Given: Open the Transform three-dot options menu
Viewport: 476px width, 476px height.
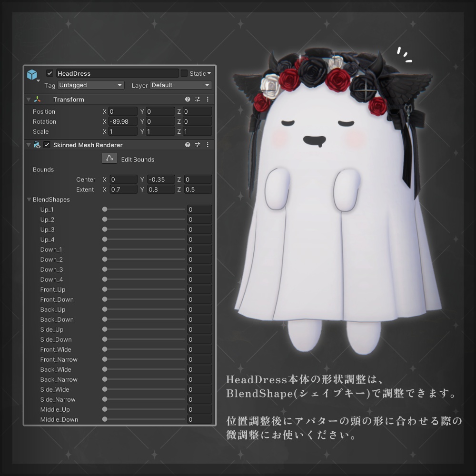Looking at the screenshot, I should (208, 99).
